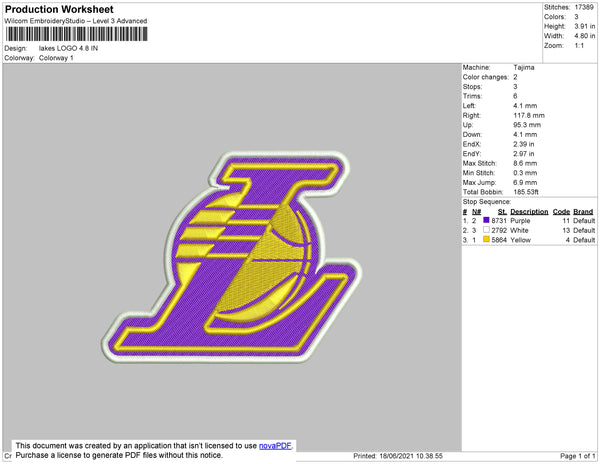Click the 'Color changes:' label

coord(486,77)
